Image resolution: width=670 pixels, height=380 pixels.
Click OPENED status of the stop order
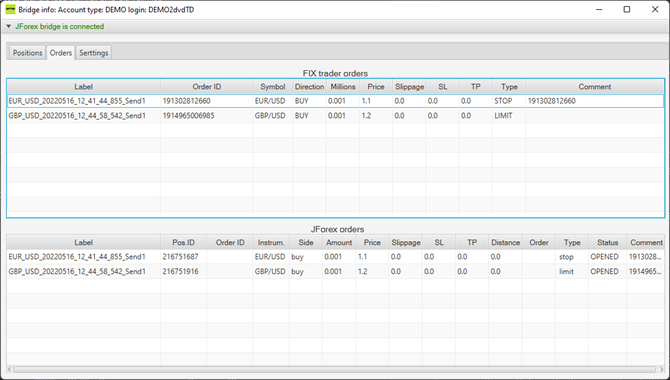604,256
